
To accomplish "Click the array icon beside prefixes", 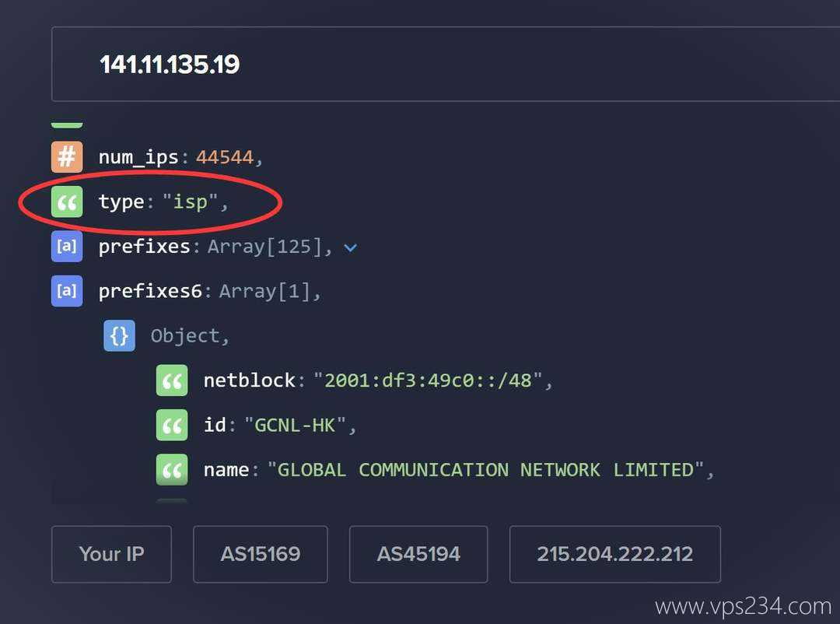I will pyautogui.click(x=67, y=246).
